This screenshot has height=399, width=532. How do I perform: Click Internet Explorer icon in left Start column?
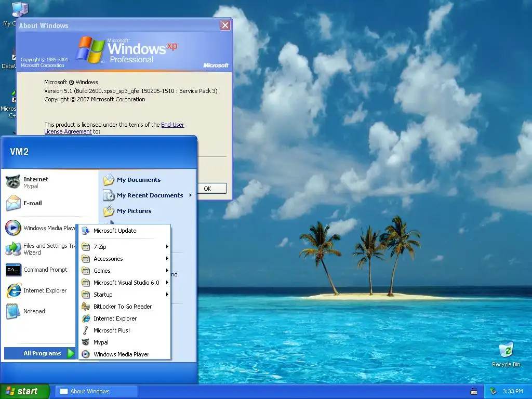[x=14, y=290]
